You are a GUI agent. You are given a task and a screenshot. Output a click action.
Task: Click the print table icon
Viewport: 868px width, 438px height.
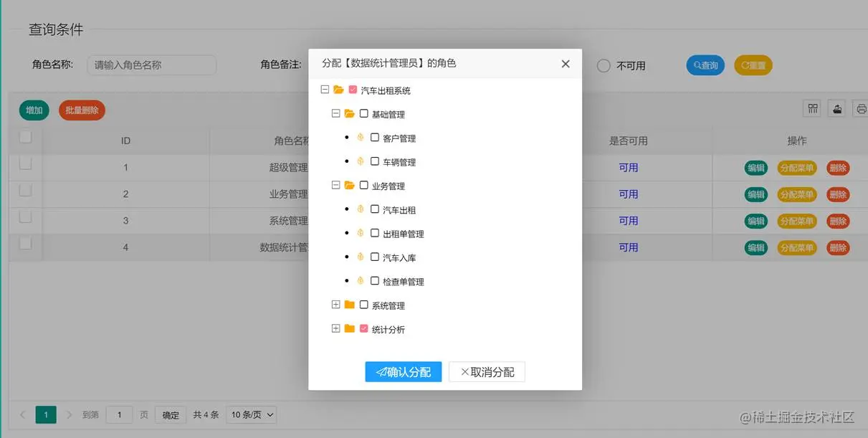pos(861,108)
